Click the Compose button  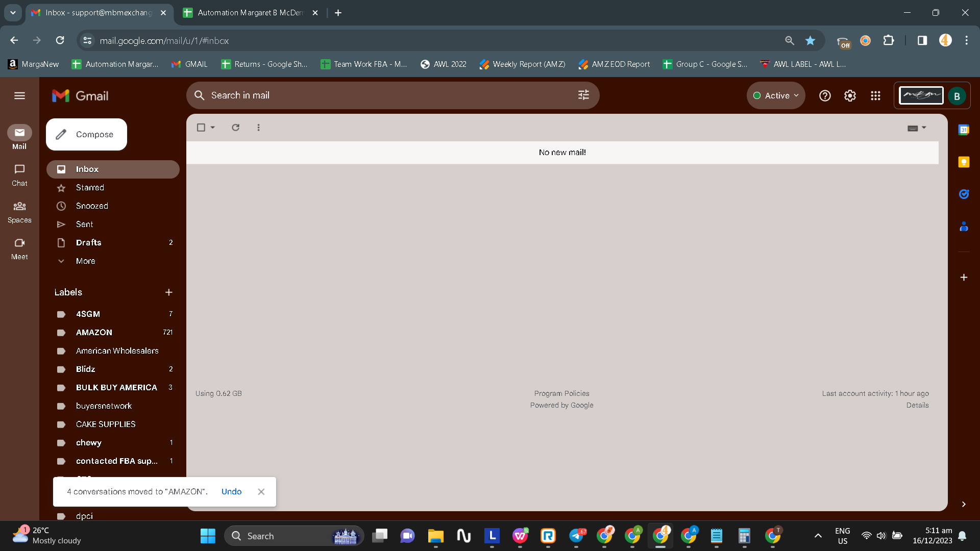click(x=86, y=134)
